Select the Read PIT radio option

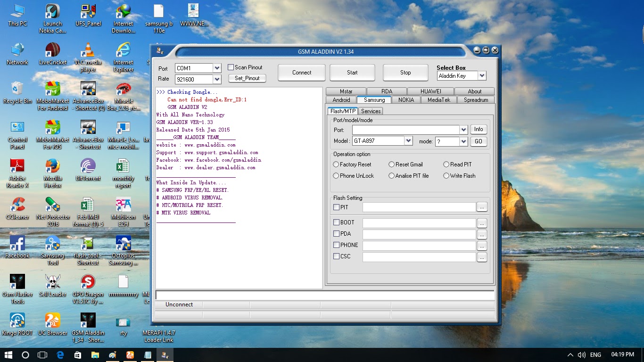pos(446,165)
